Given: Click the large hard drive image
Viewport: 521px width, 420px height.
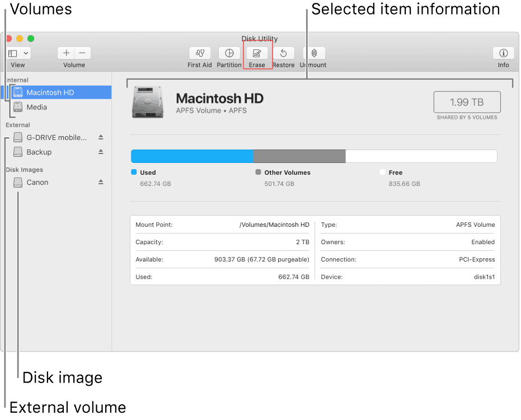Looking at the screenshot, I should (148, 102).
